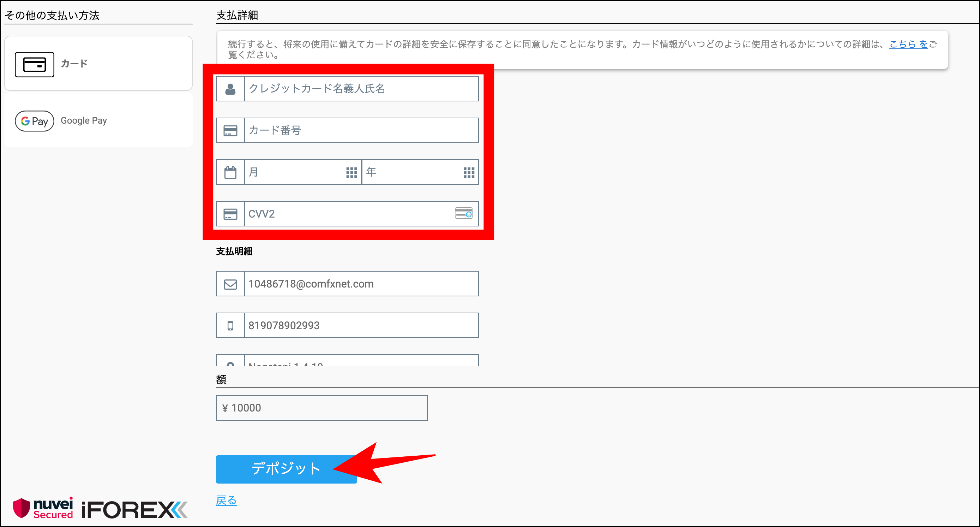The height and width of the screenshot is (527, 980).
Task: Open the 月 month picker grid
Action: click(x=350, y=172)
